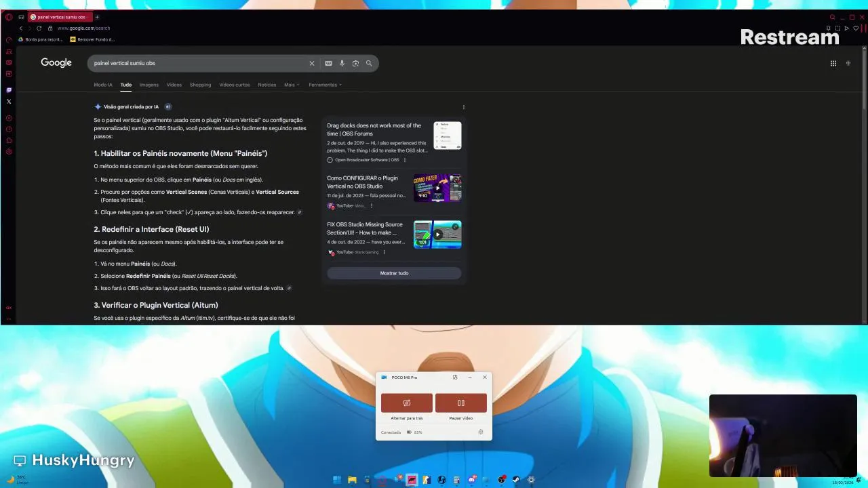This screenshot has width=868, height=488.
Task: Open the Windows Start menu
Action: coord(337,480)
